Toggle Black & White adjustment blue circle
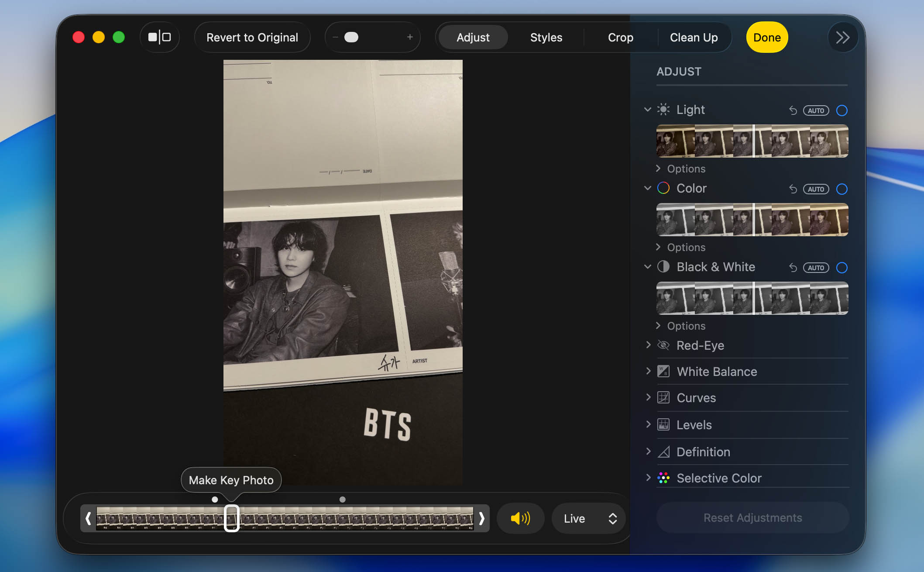The width and height of the screenshot is (924, 572). 842,268
